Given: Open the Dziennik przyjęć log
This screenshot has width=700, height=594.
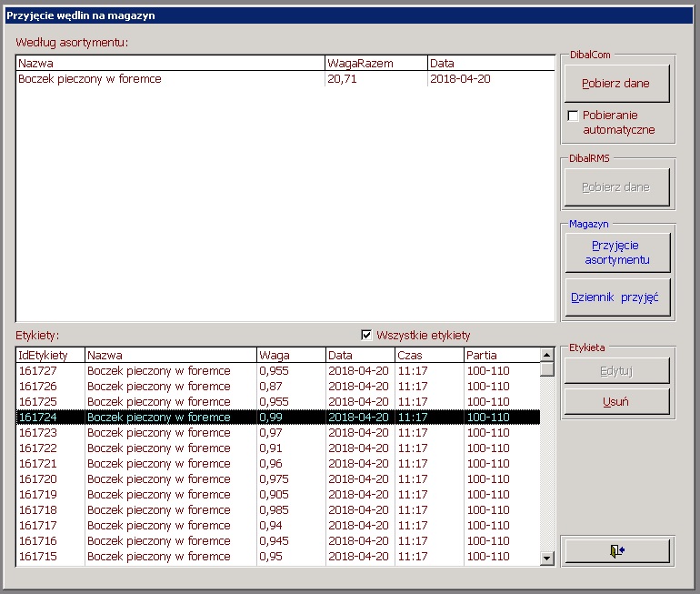Looking at the screenshot, I should coord(615,297).
